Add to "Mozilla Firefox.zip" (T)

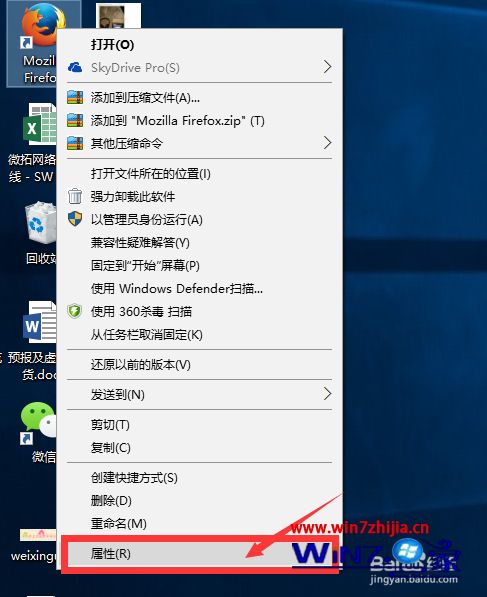coord(200,121)
